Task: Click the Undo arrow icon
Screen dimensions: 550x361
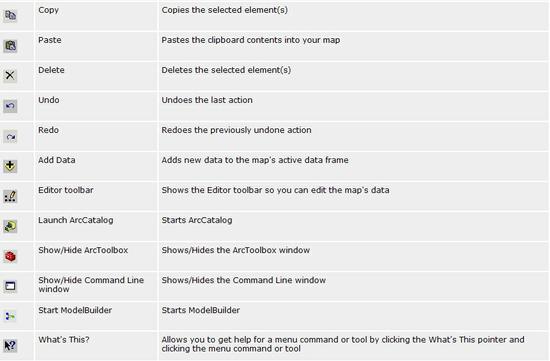Action: 10,106
